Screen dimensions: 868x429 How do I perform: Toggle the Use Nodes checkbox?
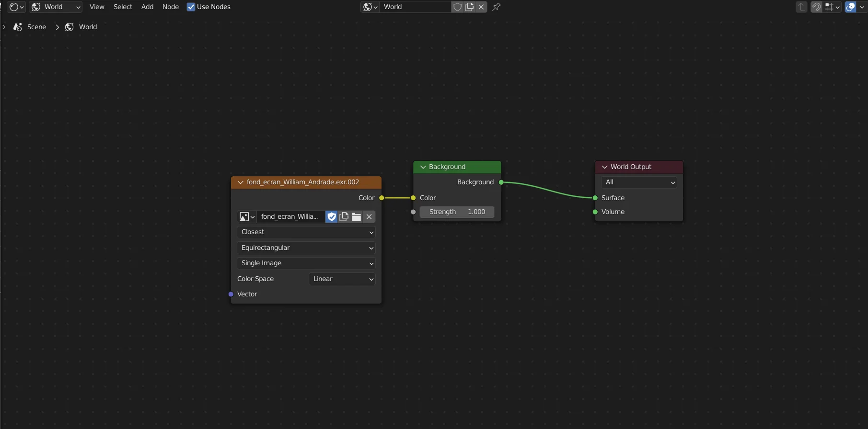click(191, 7)
